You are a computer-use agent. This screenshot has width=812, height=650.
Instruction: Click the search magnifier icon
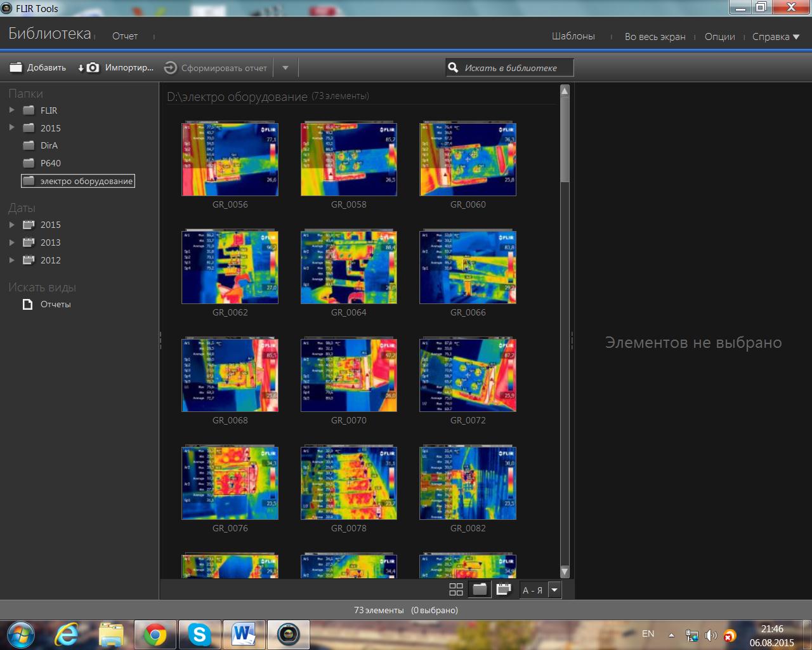point(453,67)
